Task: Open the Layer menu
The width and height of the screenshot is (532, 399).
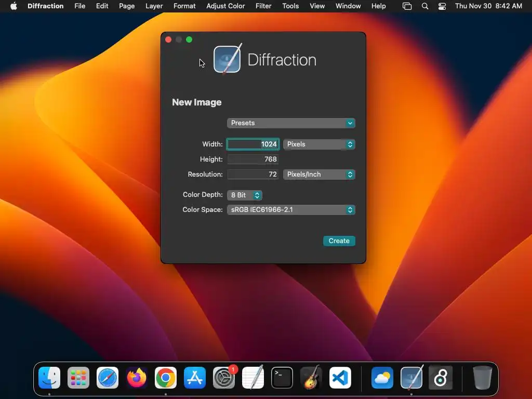Action: [x=154, y=6]
